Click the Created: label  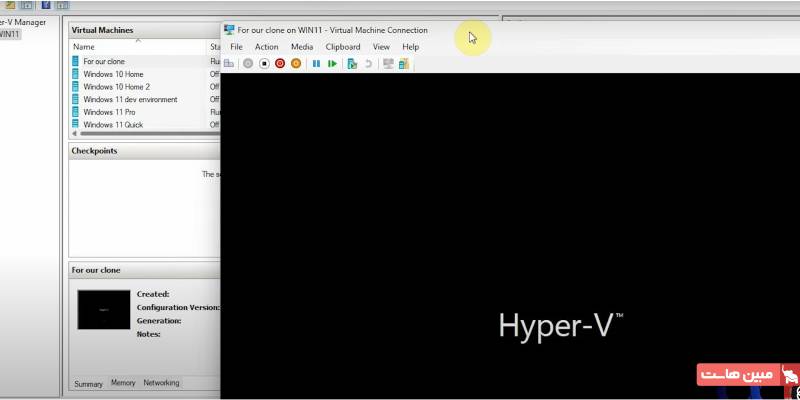tap(153, 294)
